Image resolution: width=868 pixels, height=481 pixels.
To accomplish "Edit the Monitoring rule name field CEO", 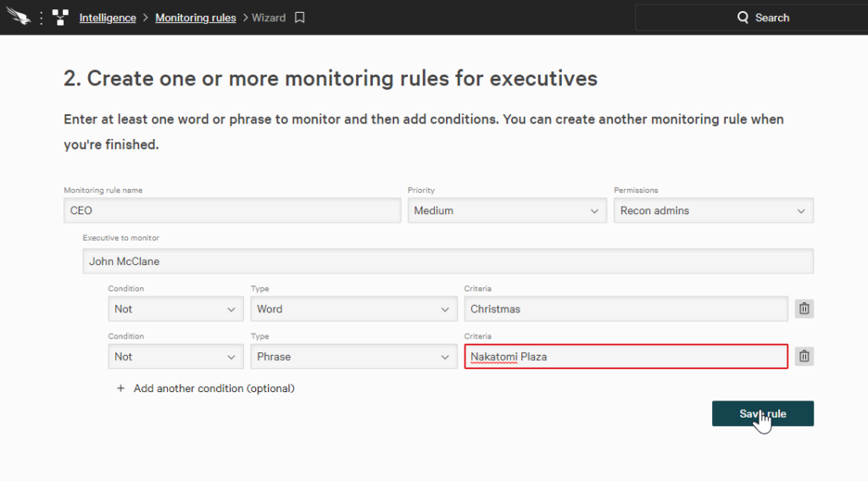I will (232, 211).
